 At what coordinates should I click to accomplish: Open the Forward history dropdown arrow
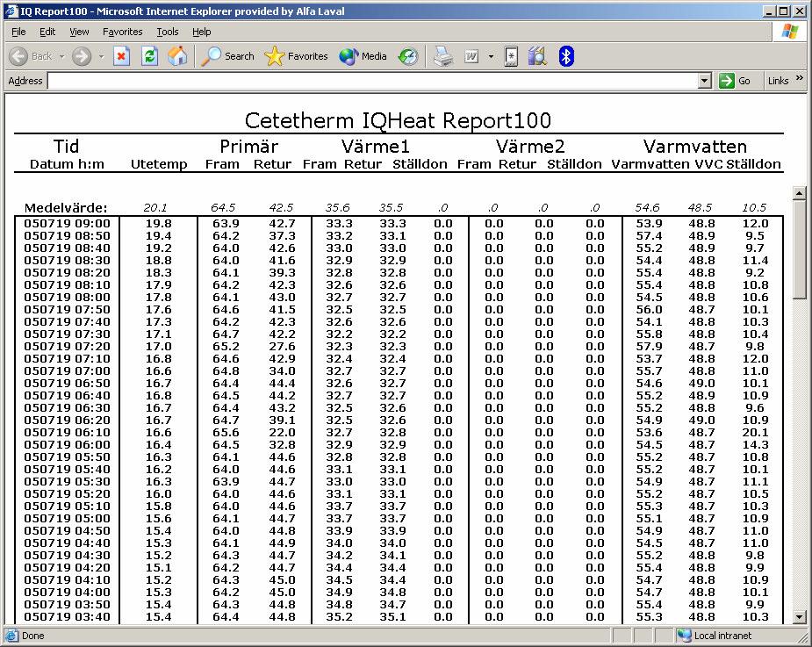101,56
